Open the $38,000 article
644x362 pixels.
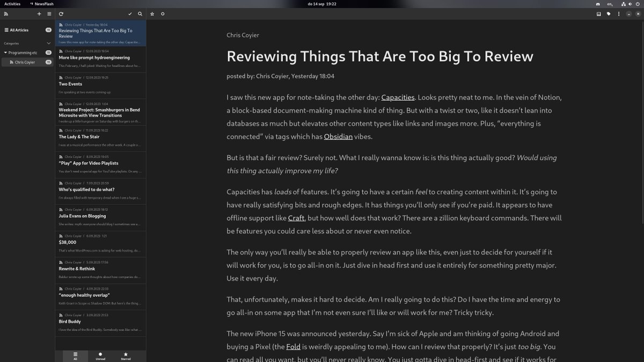pyautogui.click(x=100, y=244)
